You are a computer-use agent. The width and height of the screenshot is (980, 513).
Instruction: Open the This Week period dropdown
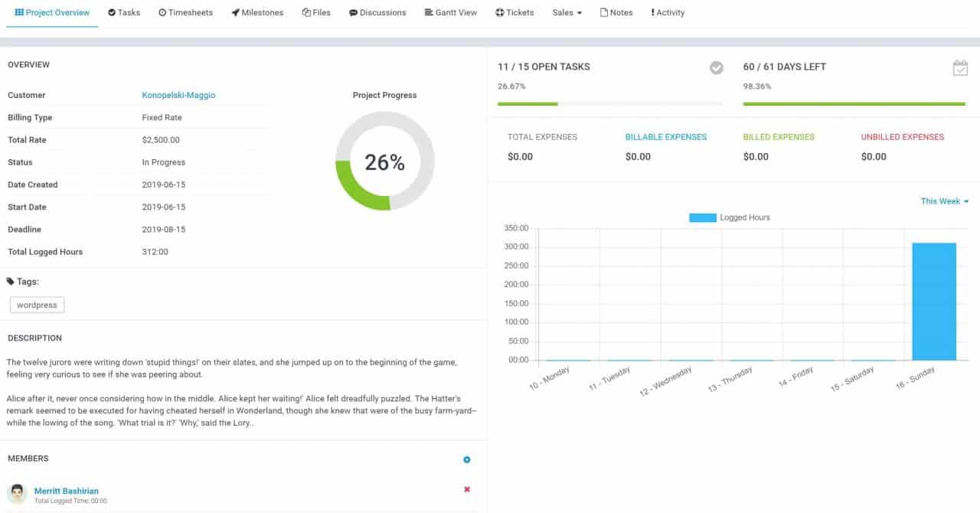pos(944,201)
